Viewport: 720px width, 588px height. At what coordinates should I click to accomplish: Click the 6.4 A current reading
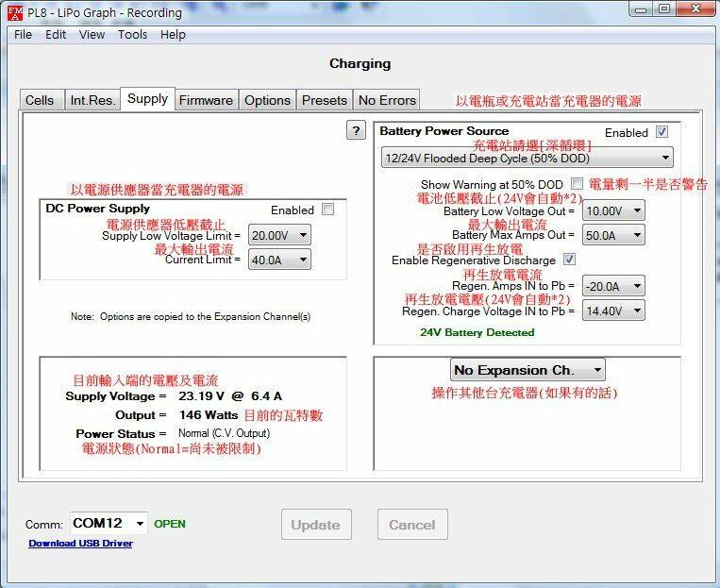(x=266, y=396)
